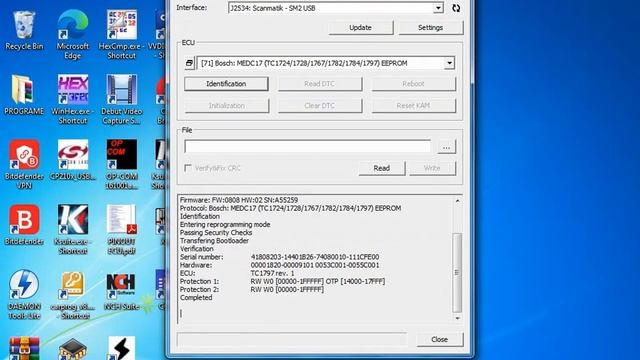Click the Clear DTC button
The image size is (640, 360).
click(x=320, y=106)
